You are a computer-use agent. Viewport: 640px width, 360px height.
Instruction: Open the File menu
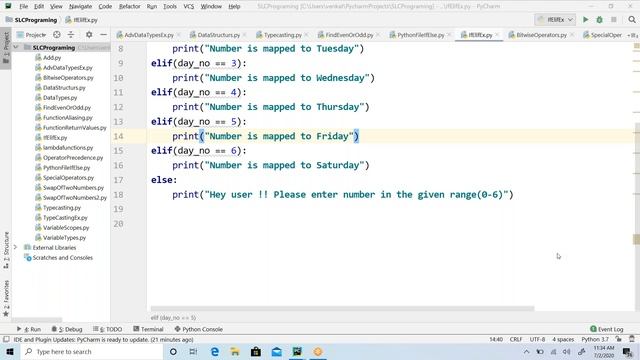(x=23, y=6)
